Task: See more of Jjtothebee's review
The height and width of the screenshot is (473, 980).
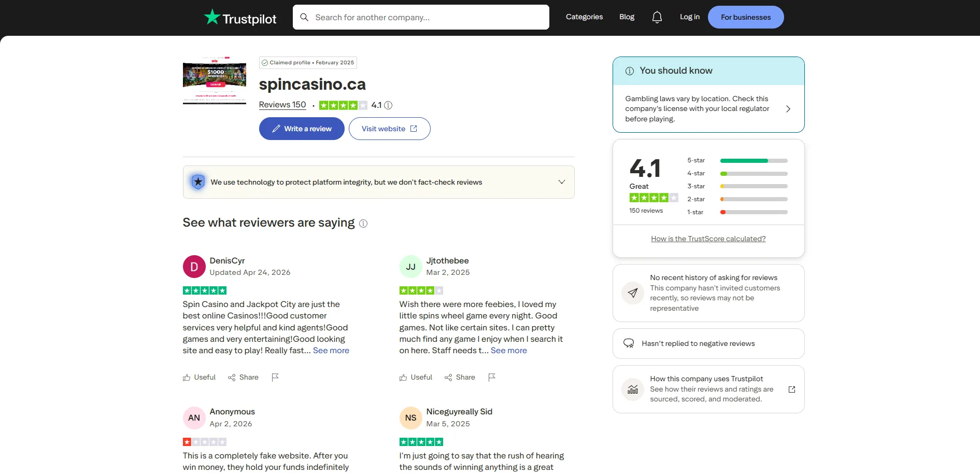Action: [x=509, y=351]
